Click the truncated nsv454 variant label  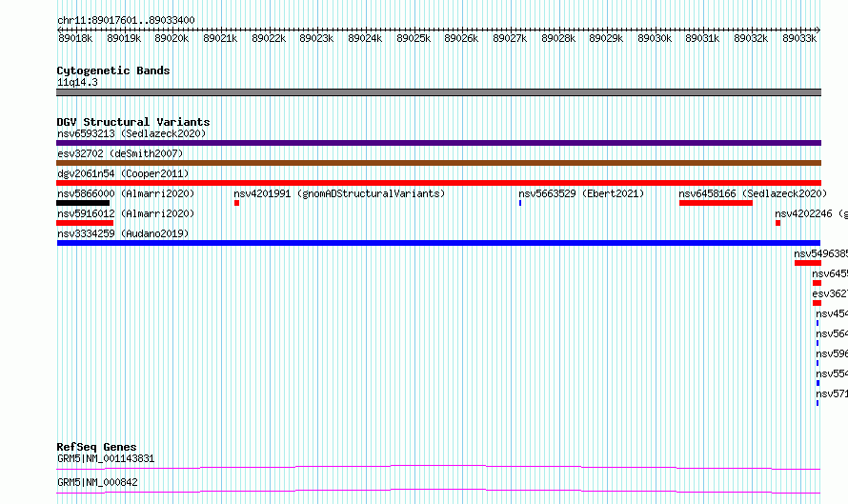832,313
